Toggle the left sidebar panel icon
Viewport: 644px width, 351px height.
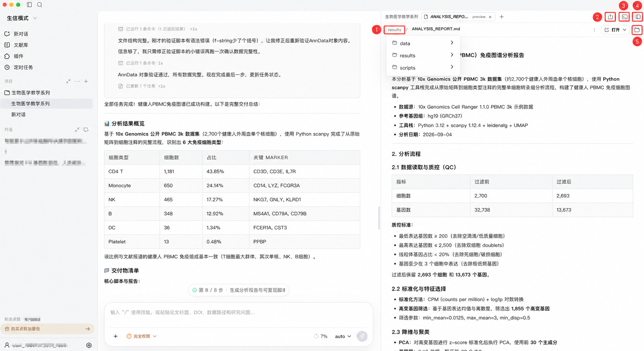29,5
